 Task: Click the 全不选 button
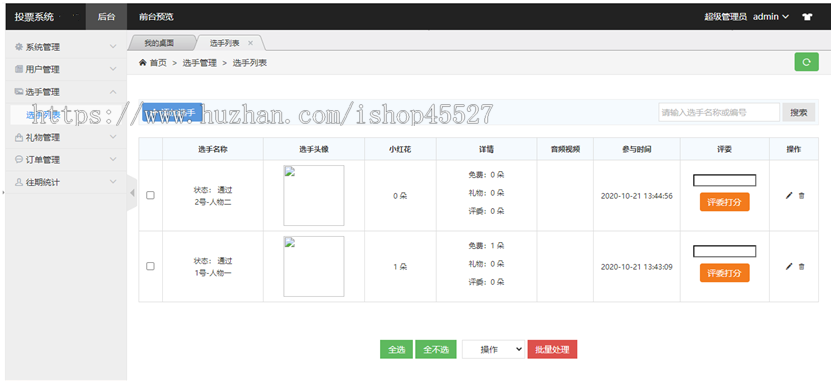[x=436, y=350]
